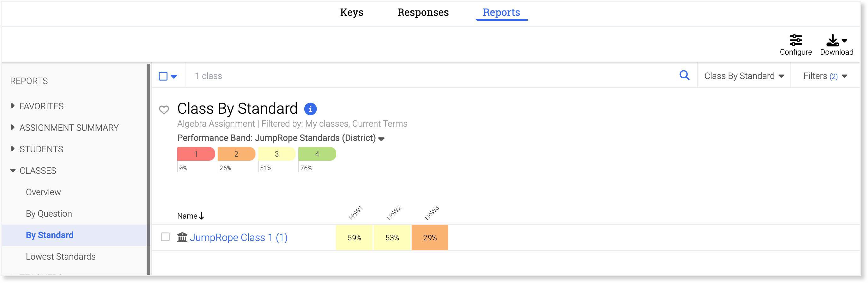This screenshot has height=283, width=868.
Task: Select Lowest Standards report
Action: coord(61,257)
